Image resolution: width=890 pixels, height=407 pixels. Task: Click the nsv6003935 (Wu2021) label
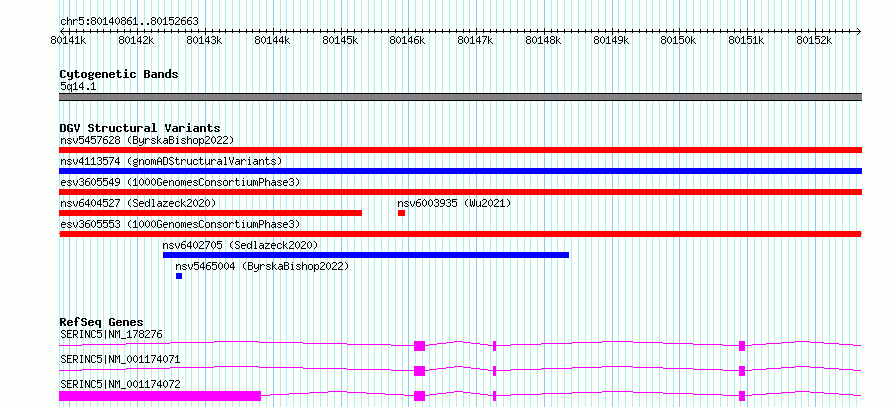click(454, 203)
